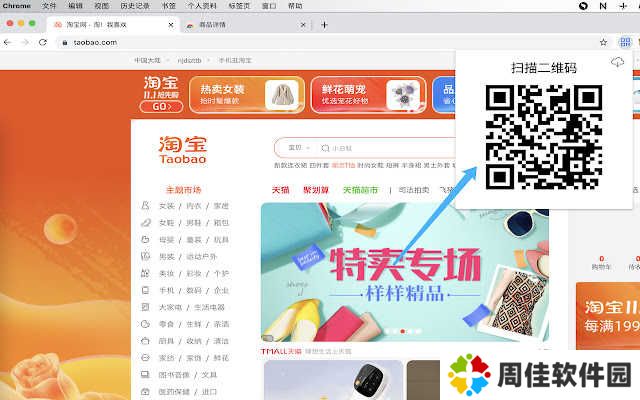Screen dimensions: 640x400
Task: Go back with the browser back arrow
Action: coord(9,42)
